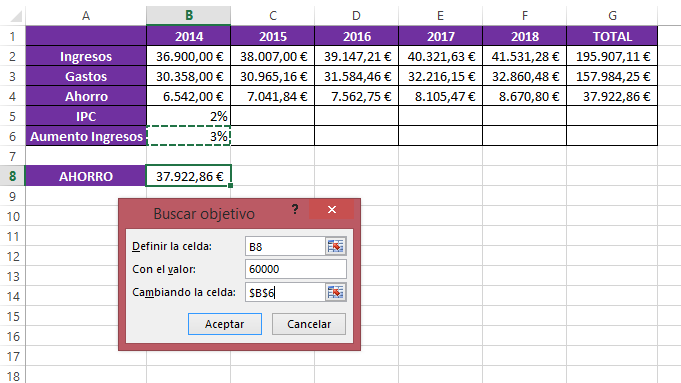The image size is (681, 383).
Task: Click the Aceptar button
Action: (225, 324)
